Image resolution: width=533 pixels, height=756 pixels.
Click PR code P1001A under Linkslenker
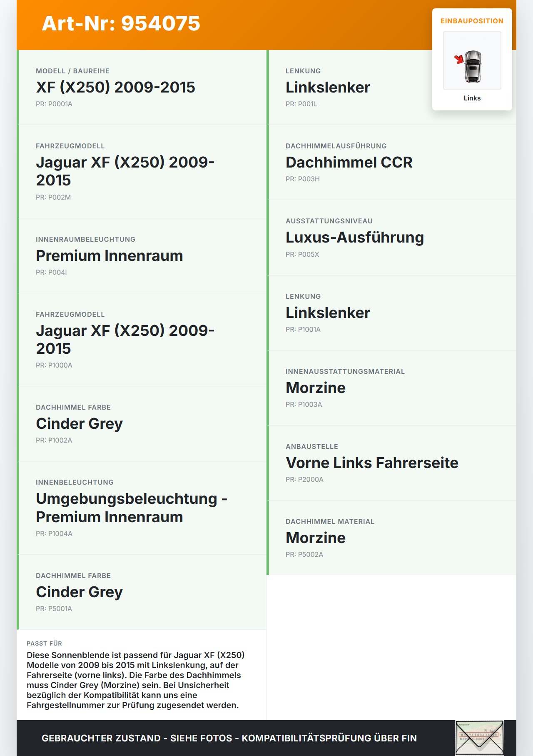tap(303, 329)
